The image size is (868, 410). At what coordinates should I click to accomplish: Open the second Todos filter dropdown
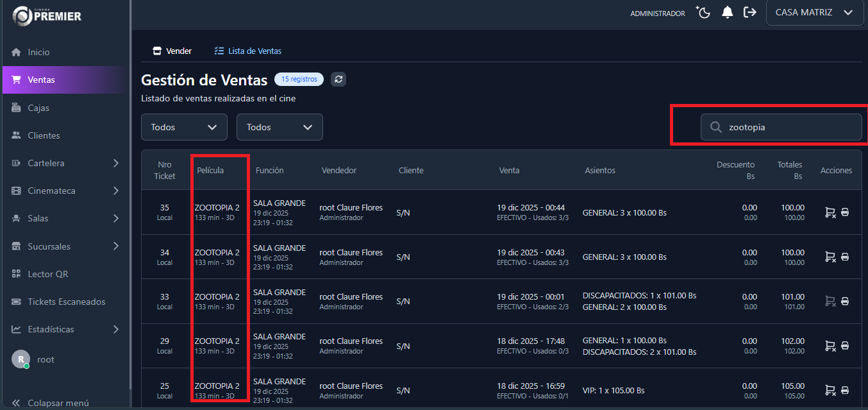(280, 127)
